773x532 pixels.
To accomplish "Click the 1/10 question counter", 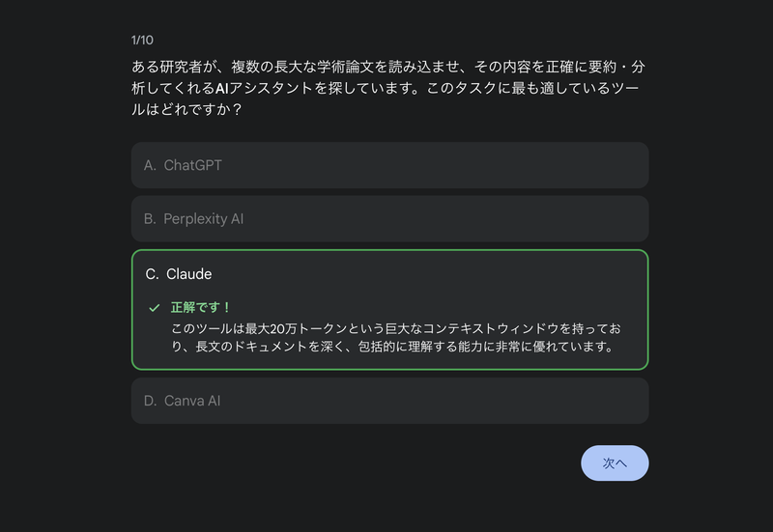I will [x=142, y=40].
